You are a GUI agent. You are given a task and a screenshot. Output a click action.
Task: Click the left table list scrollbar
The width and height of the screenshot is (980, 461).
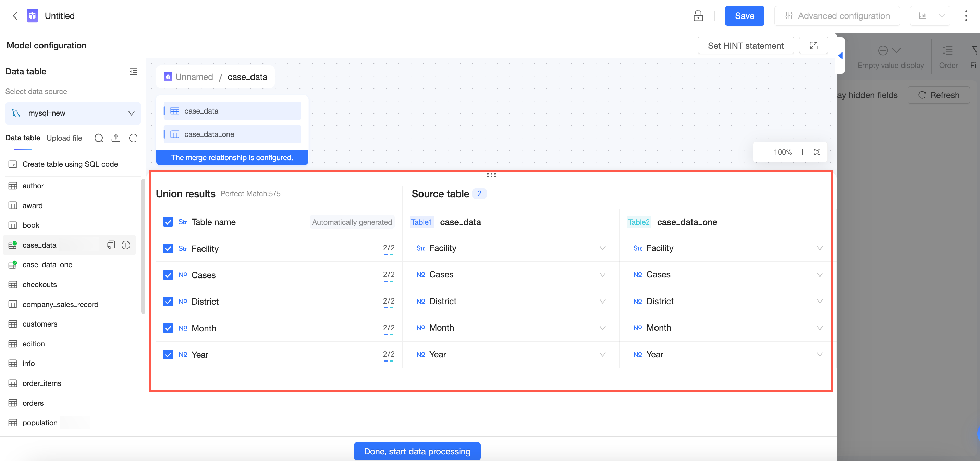(143, 246)
